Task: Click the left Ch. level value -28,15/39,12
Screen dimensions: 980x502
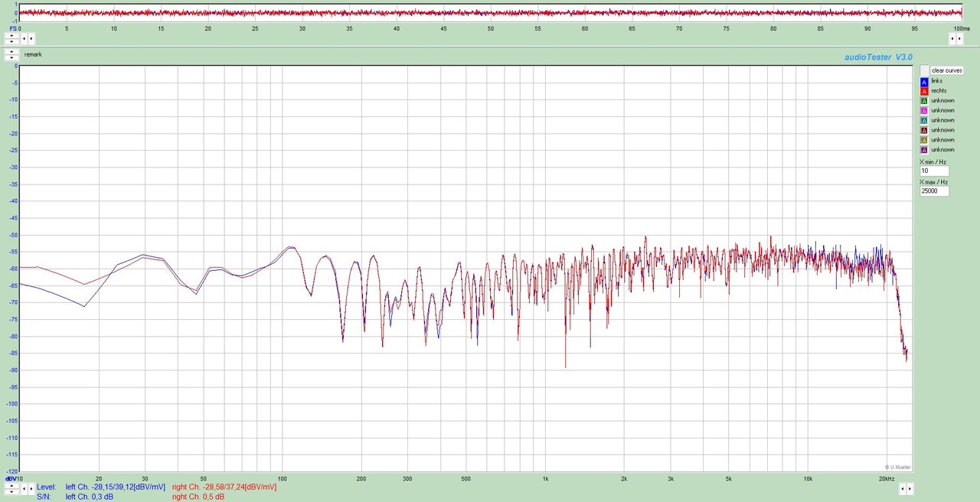Action: [x=115, y=487]
